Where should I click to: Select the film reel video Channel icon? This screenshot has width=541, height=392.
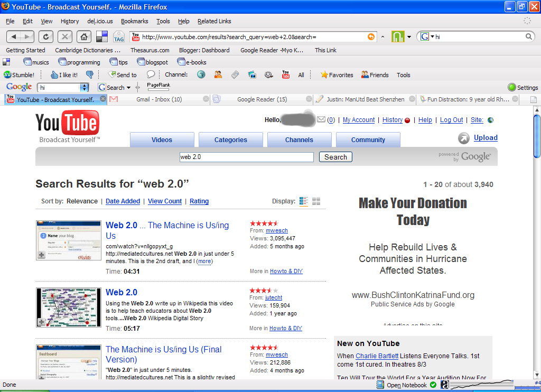(x=269, y=74)
